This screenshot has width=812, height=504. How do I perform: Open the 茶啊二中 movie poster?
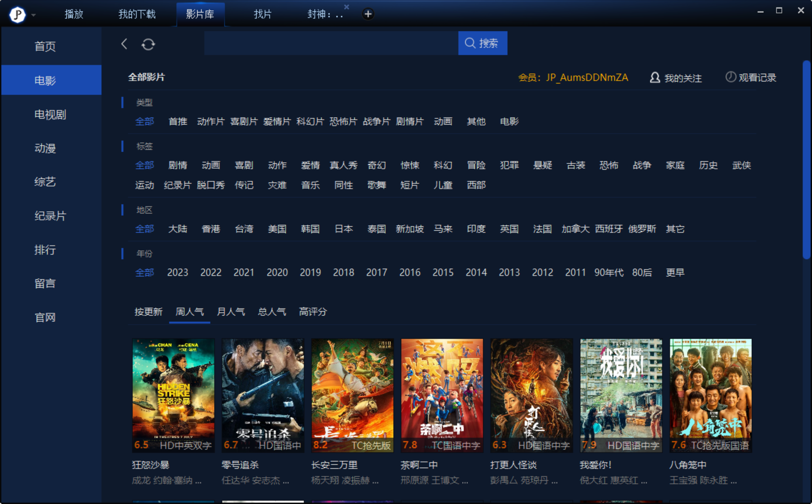pyautogui.click(x=442, y=395)
